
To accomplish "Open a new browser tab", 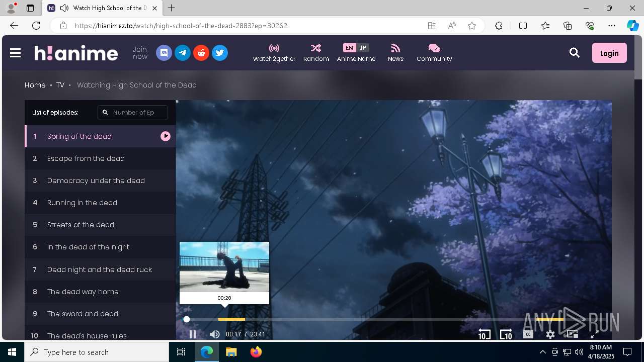I will [172, 8].
